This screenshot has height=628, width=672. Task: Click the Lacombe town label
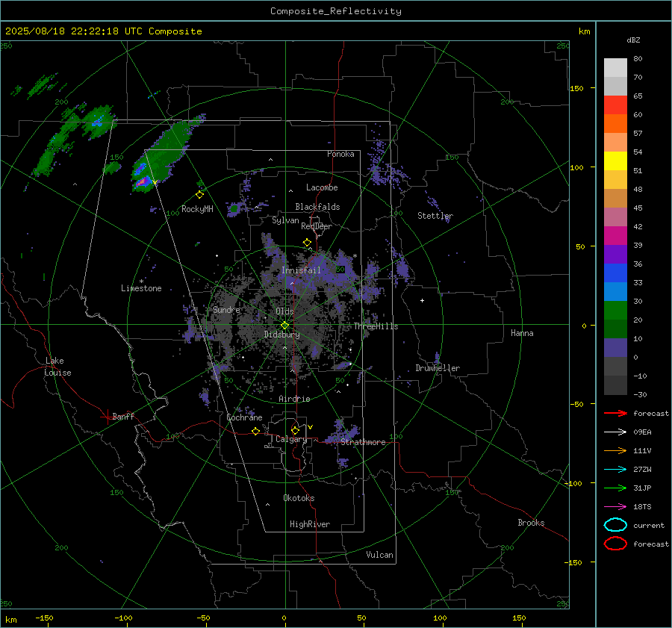322,187
